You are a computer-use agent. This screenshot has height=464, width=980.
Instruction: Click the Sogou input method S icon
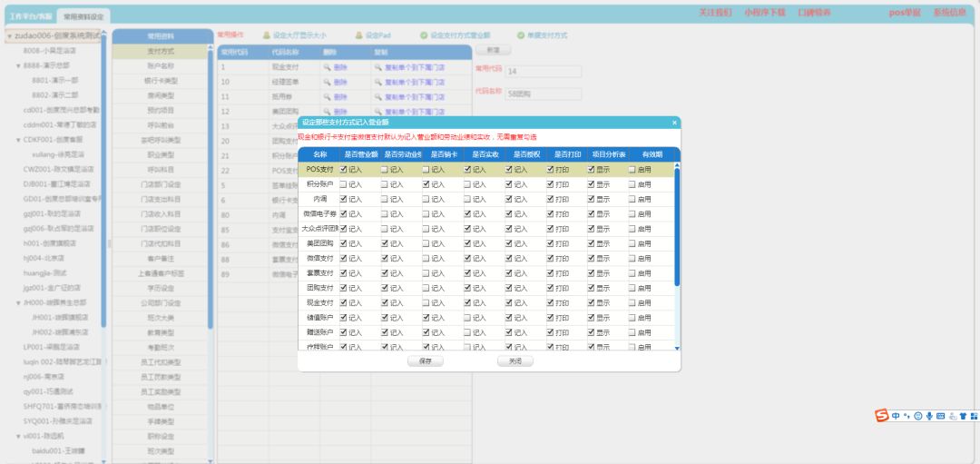click(x=881, y=415)
